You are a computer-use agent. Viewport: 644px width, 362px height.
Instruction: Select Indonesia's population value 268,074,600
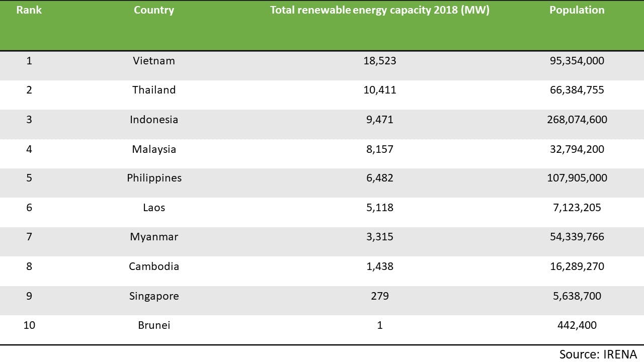(577, 119)
